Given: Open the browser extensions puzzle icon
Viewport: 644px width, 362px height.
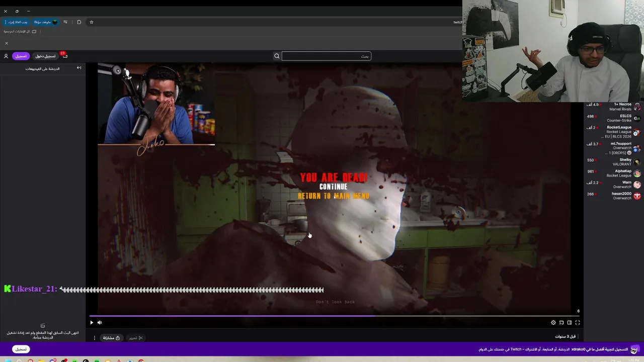Looking at the screenshot, I should coord(79,22).
